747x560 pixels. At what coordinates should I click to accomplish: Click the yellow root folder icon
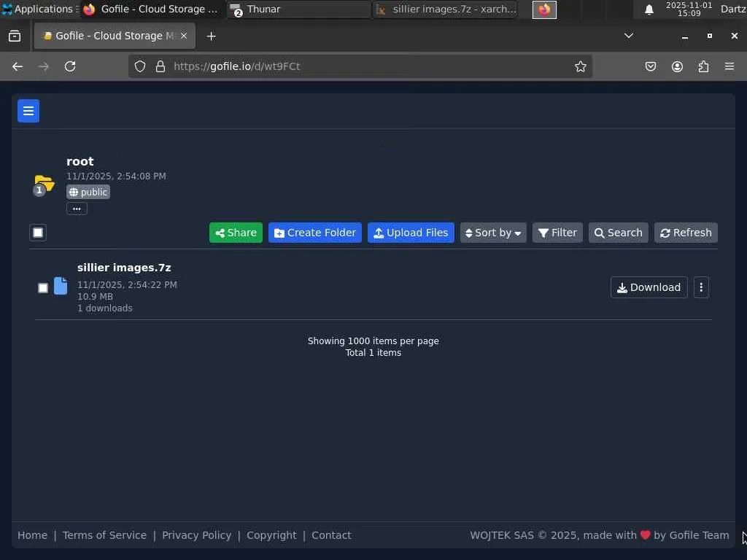pyautogui.click(x=44, y=183)
